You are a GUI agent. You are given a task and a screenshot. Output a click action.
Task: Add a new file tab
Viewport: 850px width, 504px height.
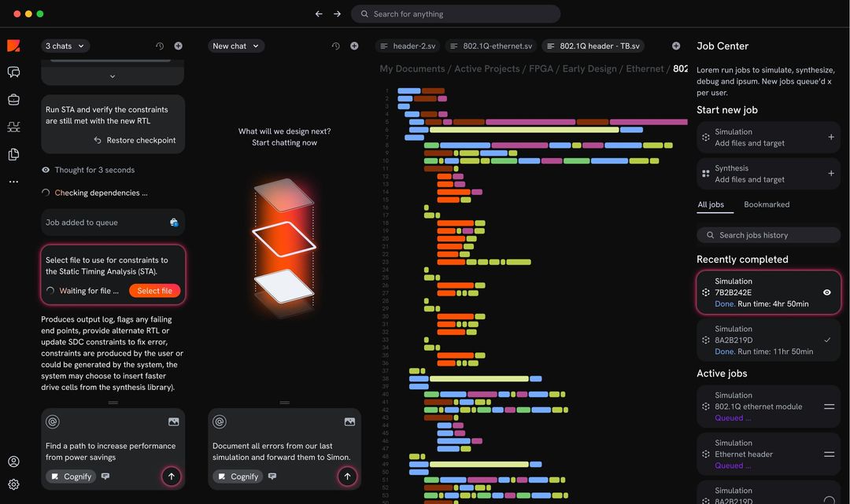pos(676,46)
